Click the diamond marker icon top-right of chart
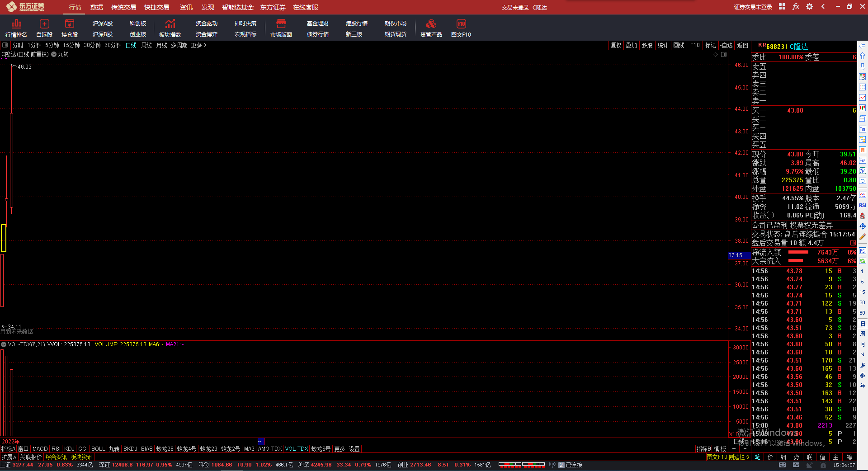Image resolution: width=868 pixels, height=471 pixels. pyautogui.click(x=715, y=55)
